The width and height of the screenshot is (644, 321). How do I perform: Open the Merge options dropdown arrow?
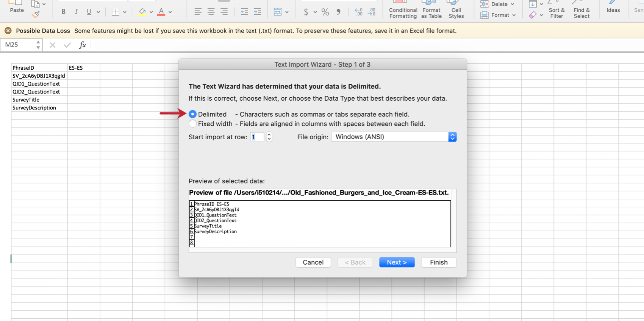click(x=287, y=12)
